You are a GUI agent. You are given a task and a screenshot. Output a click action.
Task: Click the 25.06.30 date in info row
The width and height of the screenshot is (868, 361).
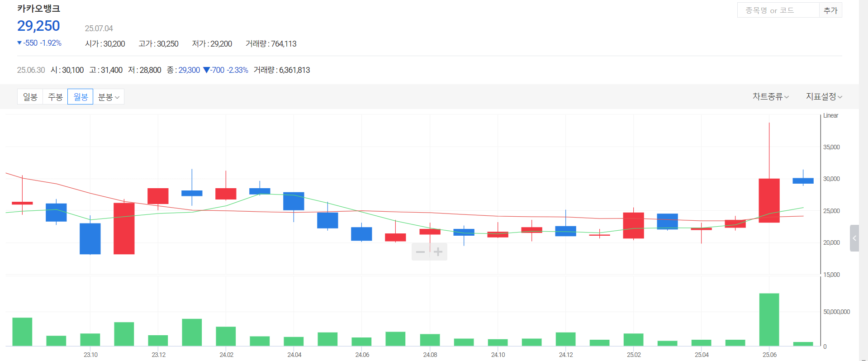(x=31, y=70)
